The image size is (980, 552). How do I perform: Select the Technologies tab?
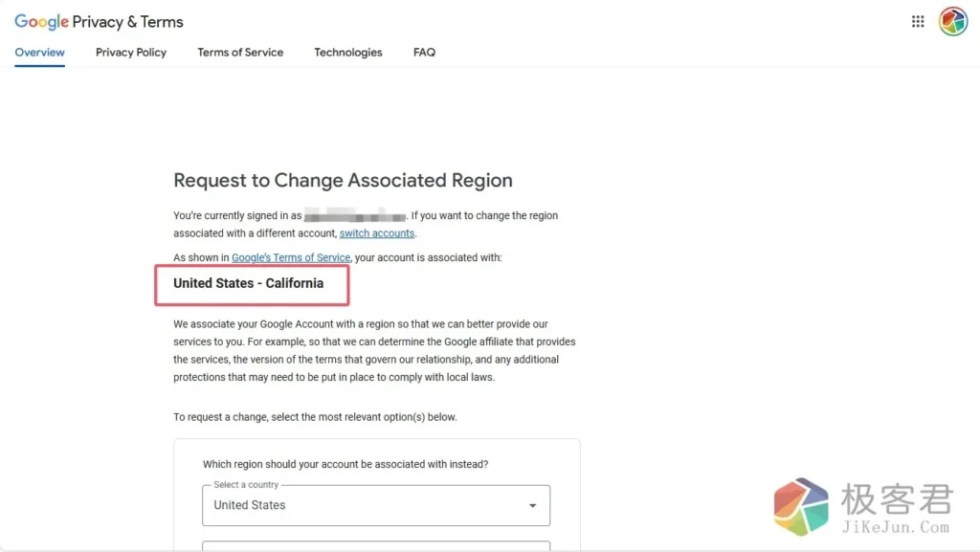348,53
